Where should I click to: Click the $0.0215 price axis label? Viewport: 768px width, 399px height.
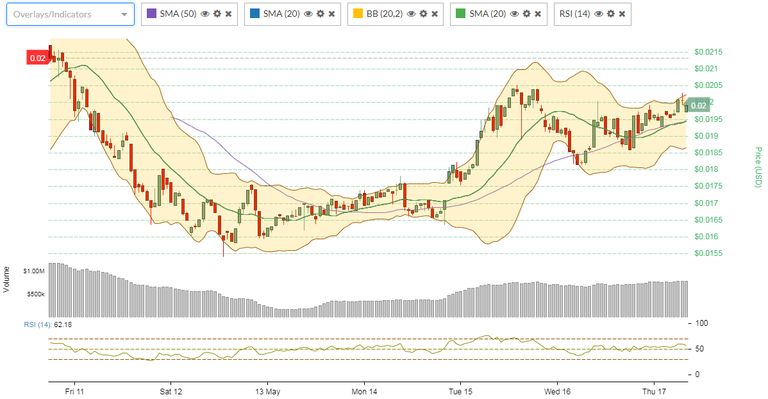point(708,52)
